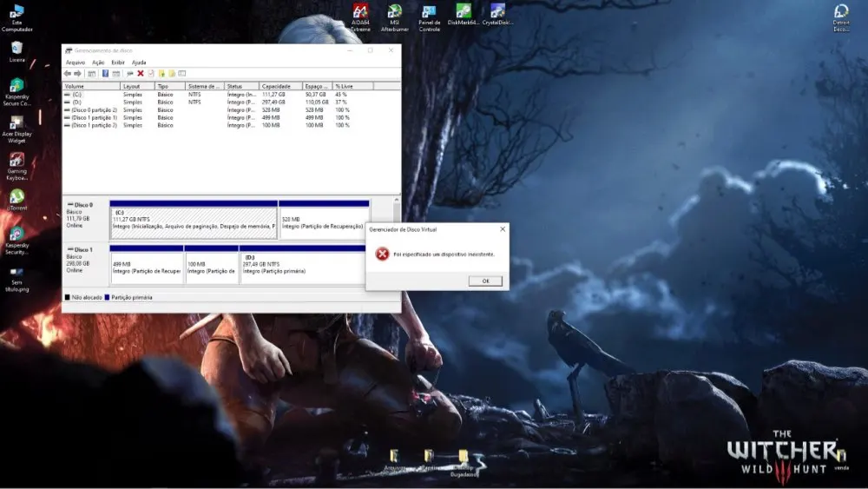The width and height of the screenshot is (868, 489).
Task: Sort by the Layout column header
Action: click(137, 86)
